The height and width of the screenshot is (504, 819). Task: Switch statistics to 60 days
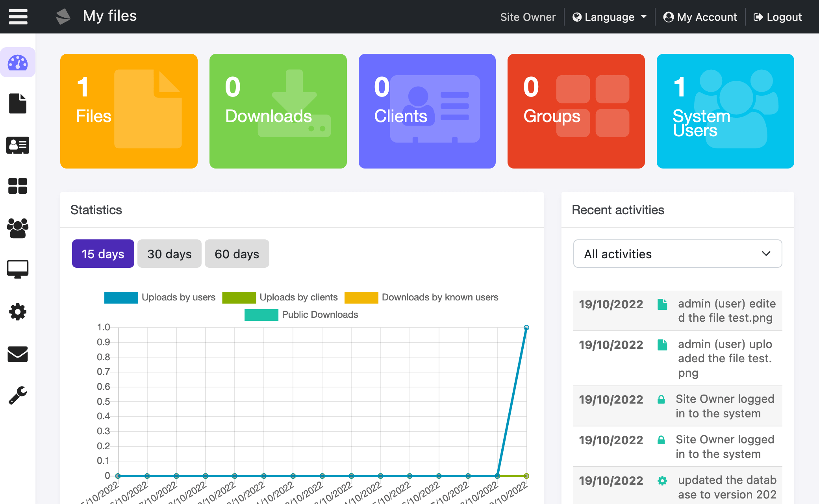(x=237, y=254)
